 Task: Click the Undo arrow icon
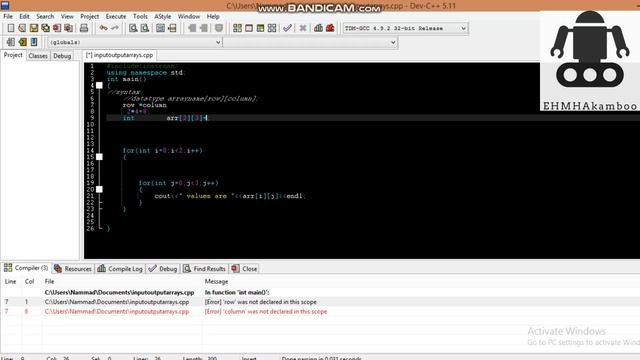pos(103,28)
